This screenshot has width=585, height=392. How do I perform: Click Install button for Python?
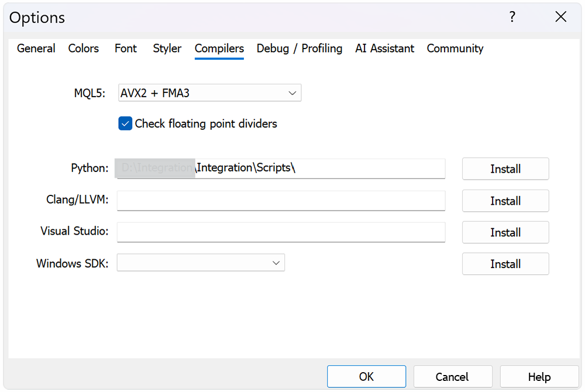[505, 169]
